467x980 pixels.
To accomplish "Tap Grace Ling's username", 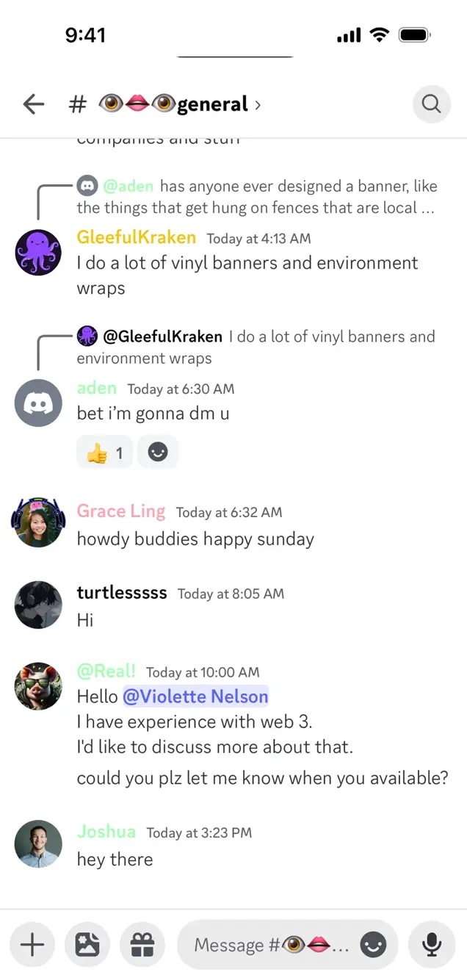I will point(121,511).
